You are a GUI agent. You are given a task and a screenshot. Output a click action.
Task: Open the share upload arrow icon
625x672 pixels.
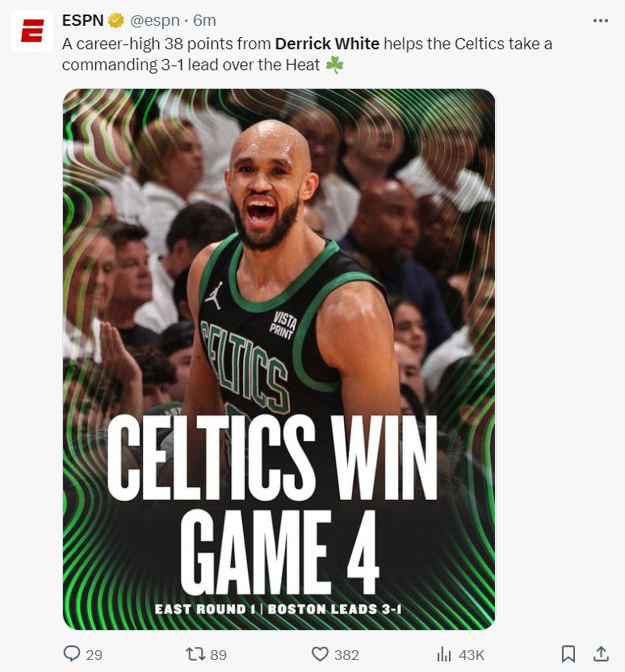point(601,654)
